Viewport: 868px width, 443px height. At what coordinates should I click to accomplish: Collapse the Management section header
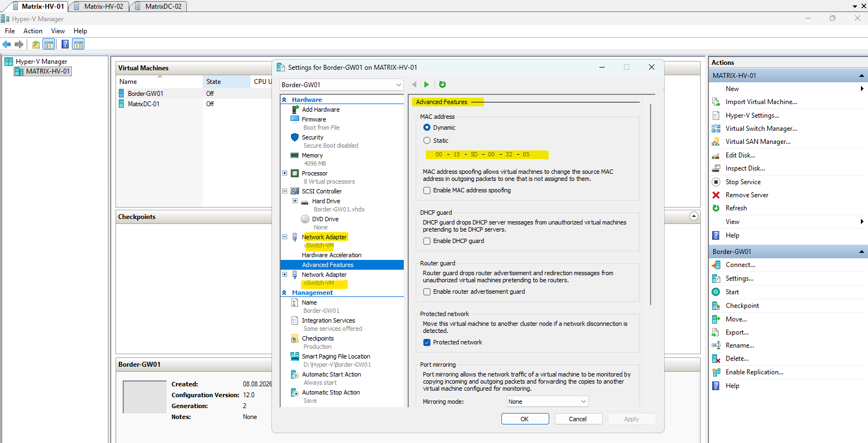(284, 293)
